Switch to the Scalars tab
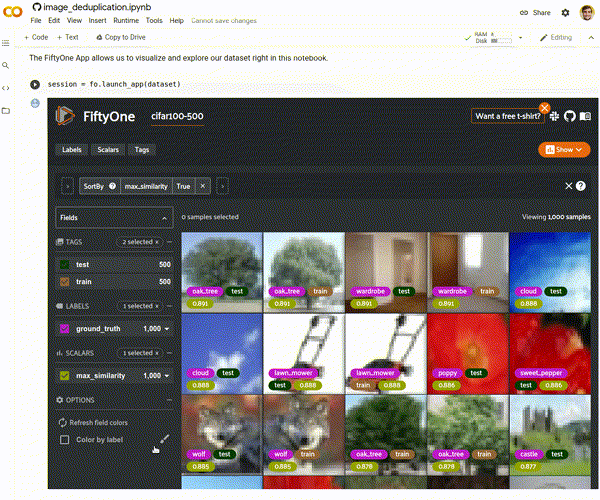The width and height of the screenshot is (600, 500). pos(108,150)
